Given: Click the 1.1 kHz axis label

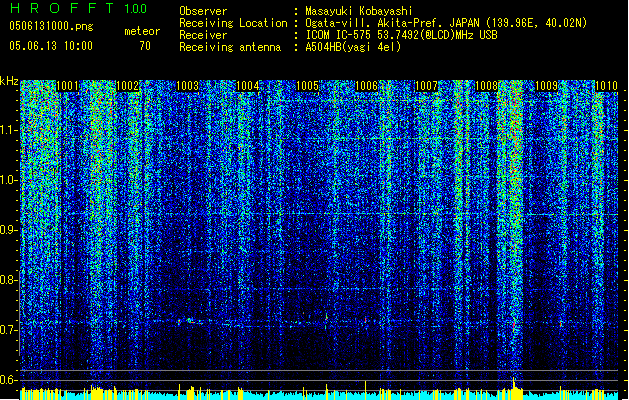Looking at the screenshot, I should [x=8, y=130].
